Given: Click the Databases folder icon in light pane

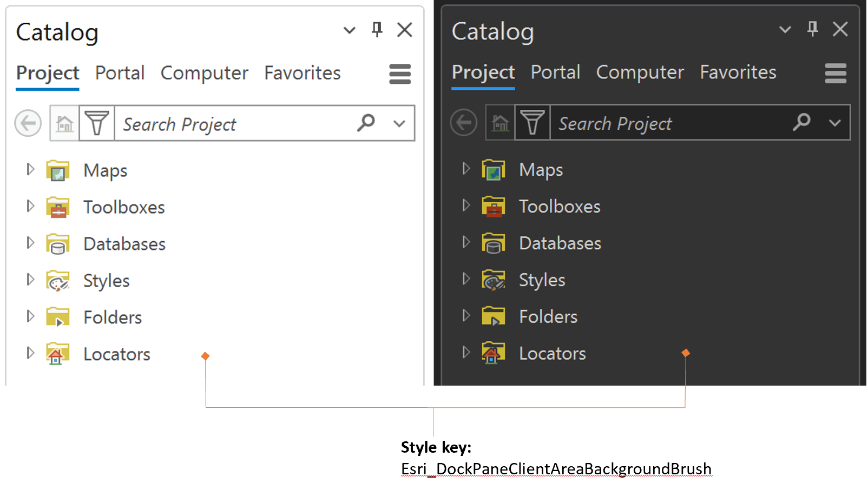Looking at the screenshot, I should [58, 244].
